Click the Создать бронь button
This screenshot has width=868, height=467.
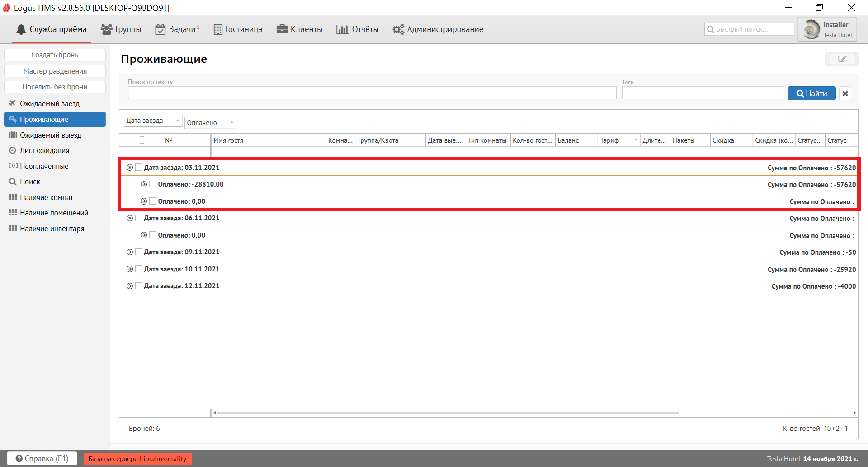click(55, 55)
